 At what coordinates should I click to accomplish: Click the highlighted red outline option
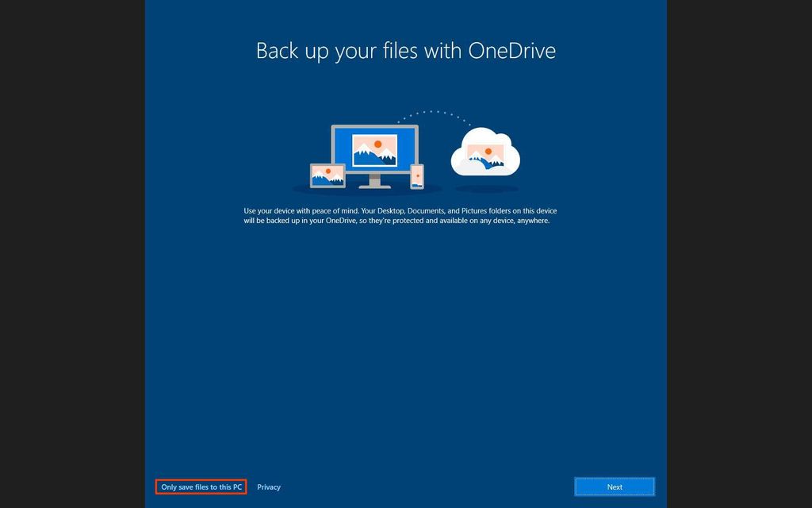(201, 487)
